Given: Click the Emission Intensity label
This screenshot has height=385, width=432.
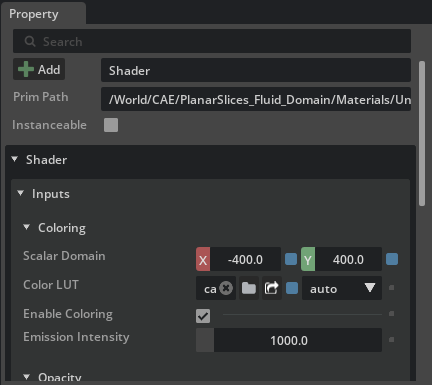Looking at the screenshot, I should tap(76, 337).
